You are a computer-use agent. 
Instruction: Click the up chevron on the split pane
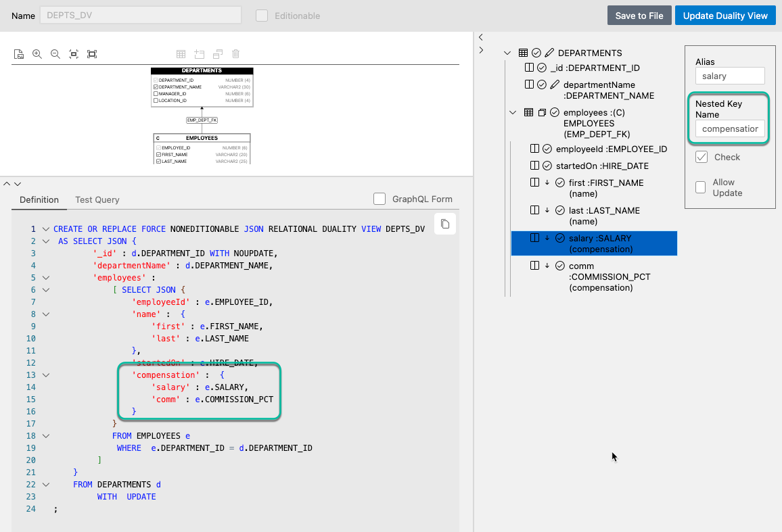coord(7,184)
